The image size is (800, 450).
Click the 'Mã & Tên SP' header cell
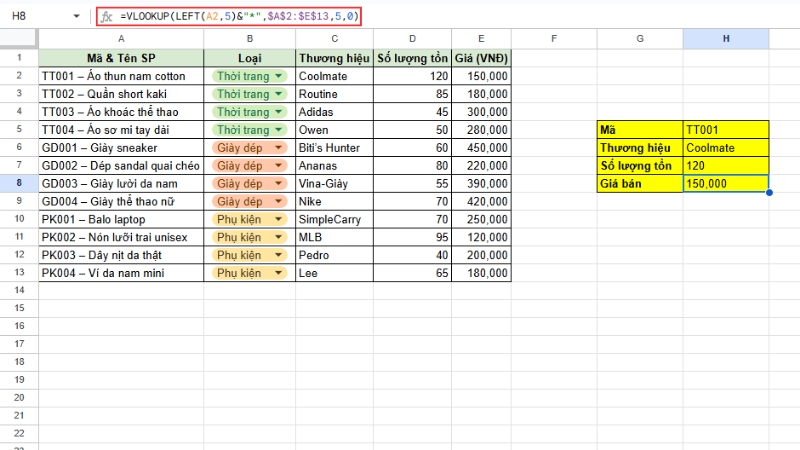pyautogui.click(x=121, y=57)
